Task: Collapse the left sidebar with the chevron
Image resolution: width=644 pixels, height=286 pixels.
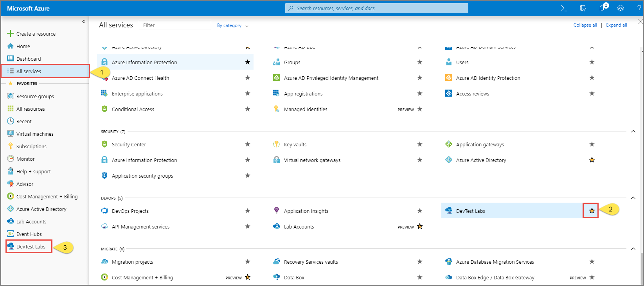Action: (84, 22)
